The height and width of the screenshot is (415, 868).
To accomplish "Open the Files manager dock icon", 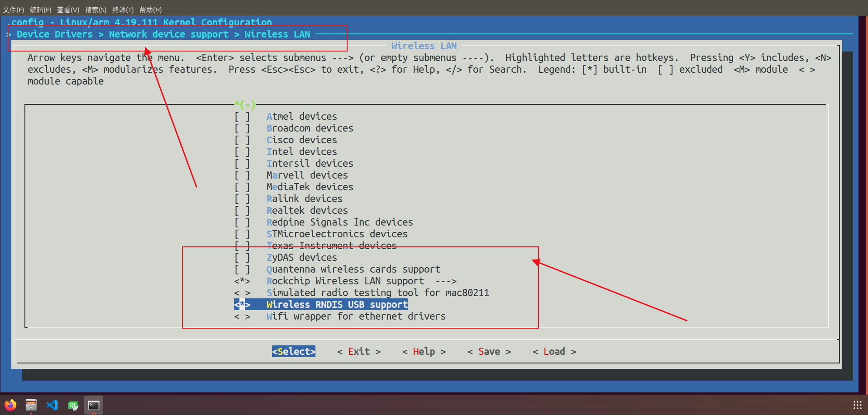I will [x=31, y=405].
